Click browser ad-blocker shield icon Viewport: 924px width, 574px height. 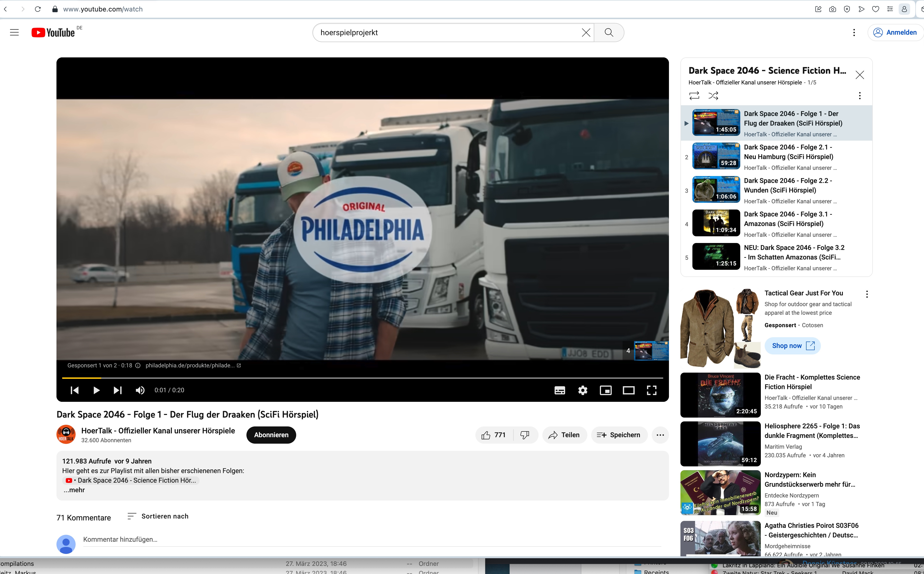847,9
